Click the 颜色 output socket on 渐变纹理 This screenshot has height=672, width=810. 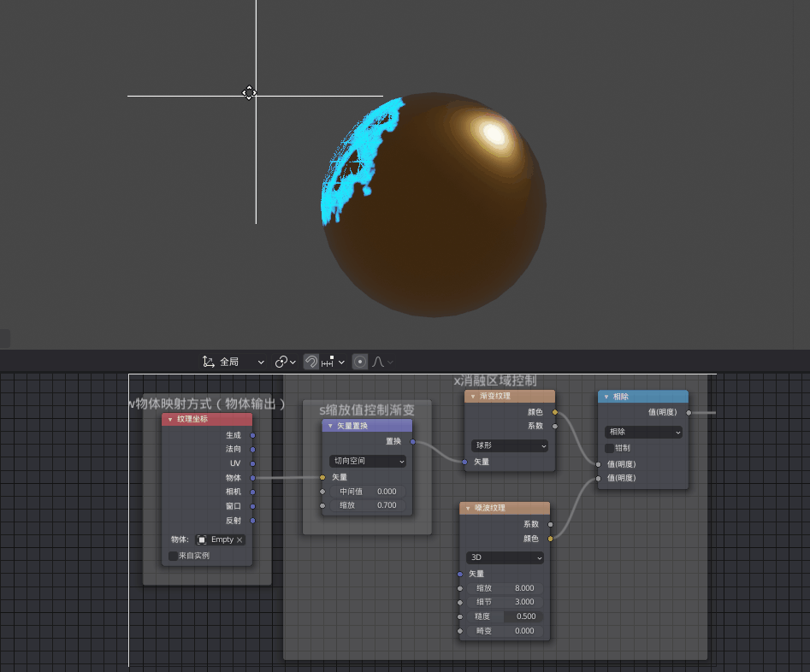click(x=555, y=412)
